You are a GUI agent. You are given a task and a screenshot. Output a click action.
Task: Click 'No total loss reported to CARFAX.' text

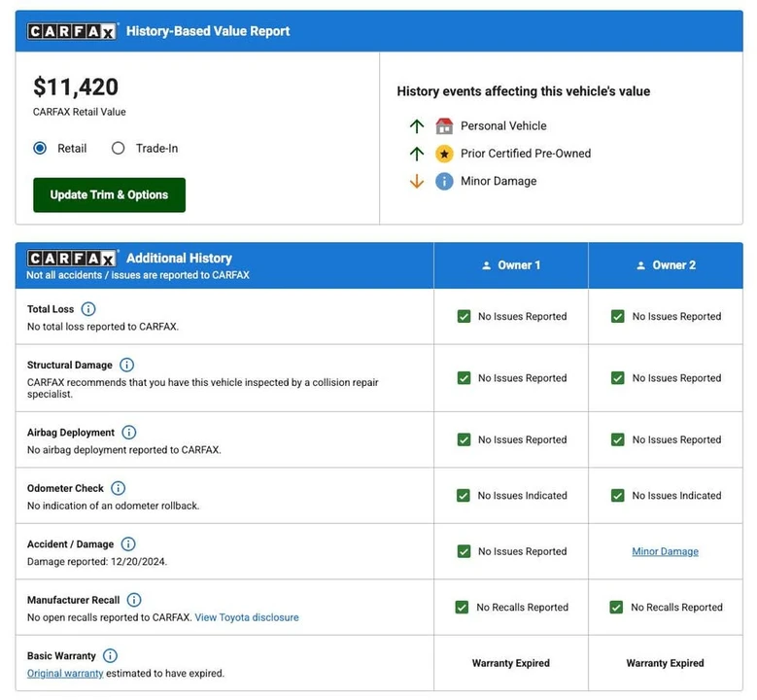pyautogui.click(x=103, y=327)
